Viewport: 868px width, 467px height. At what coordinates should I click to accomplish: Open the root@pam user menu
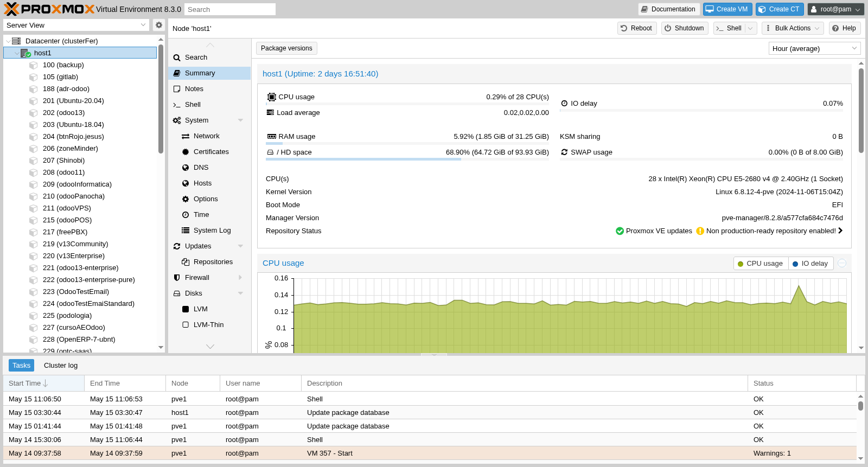835,9
